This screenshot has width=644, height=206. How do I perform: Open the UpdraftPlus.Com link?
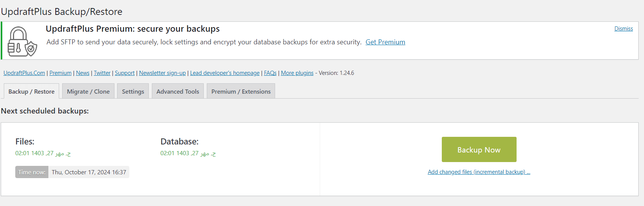(24, 73)
